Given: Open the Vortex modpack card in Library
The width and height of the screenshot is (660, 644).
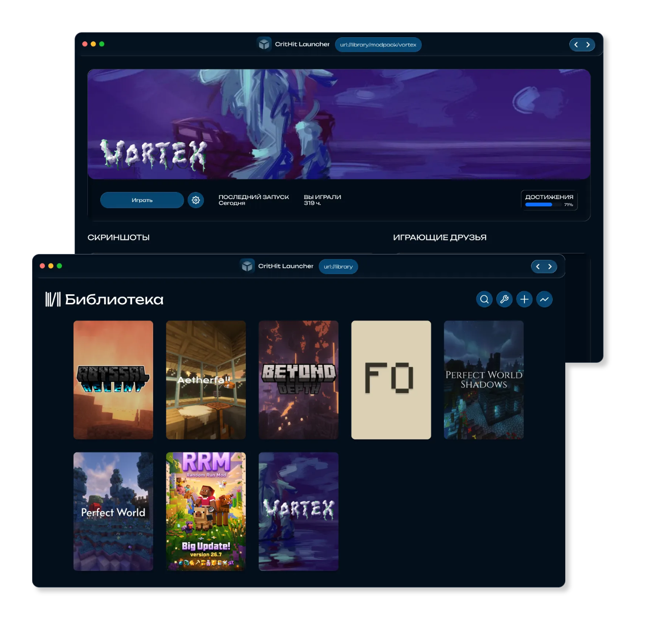Looking at the screenshot, I should click(x=299, y=511).
